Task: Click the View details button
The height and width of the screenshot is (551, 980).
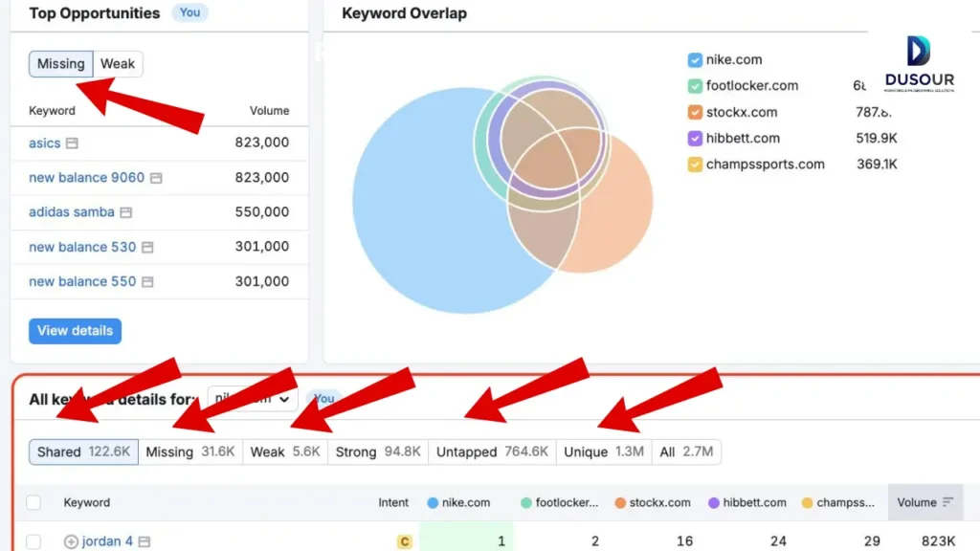Action: (x=75, y=330)
